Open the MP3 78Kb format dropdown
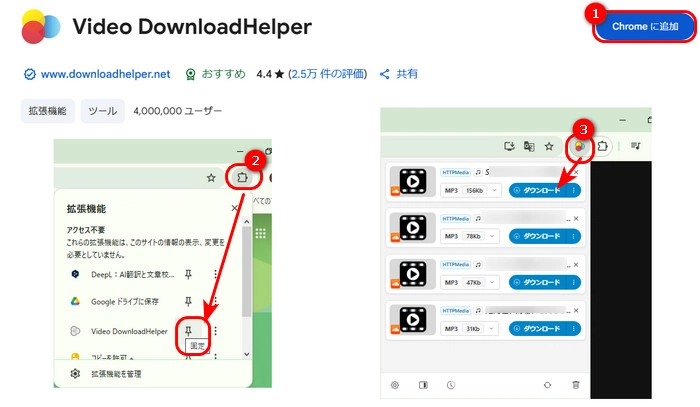This screenshot has width=700, height=407. (x=470, y=236)
